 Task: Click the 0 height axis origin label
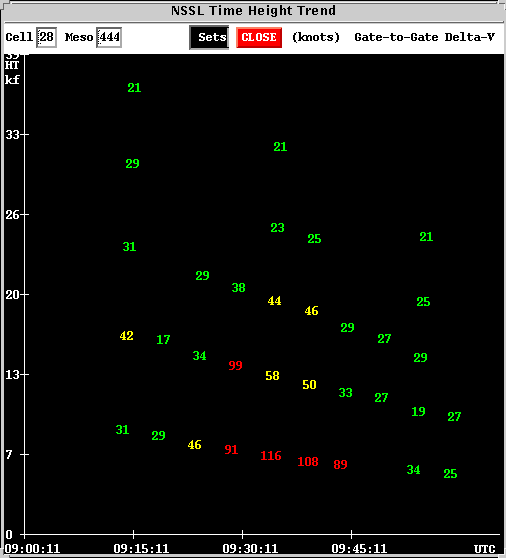point(9,535)
